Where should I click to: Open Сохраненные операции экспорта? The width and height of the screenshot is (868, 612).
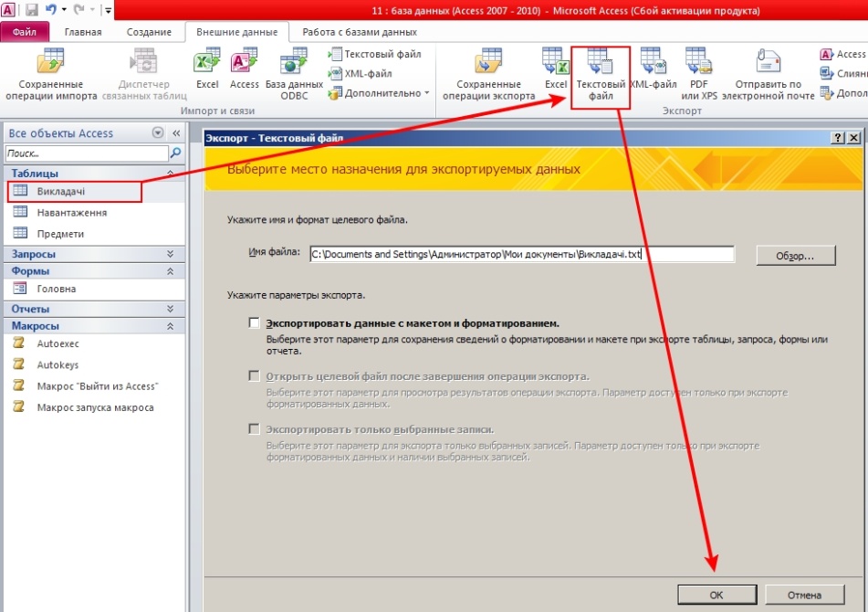[488, 74]
